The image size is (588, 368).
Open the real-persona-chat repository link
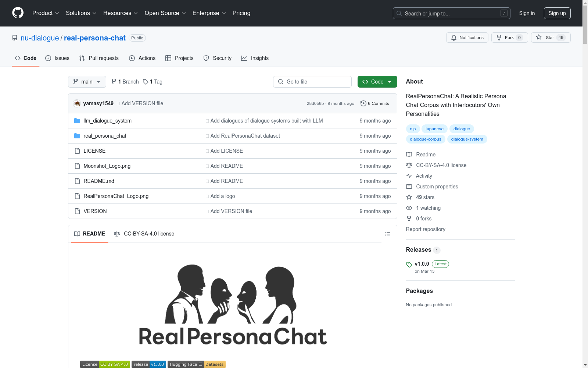click(x=95, y=38)
